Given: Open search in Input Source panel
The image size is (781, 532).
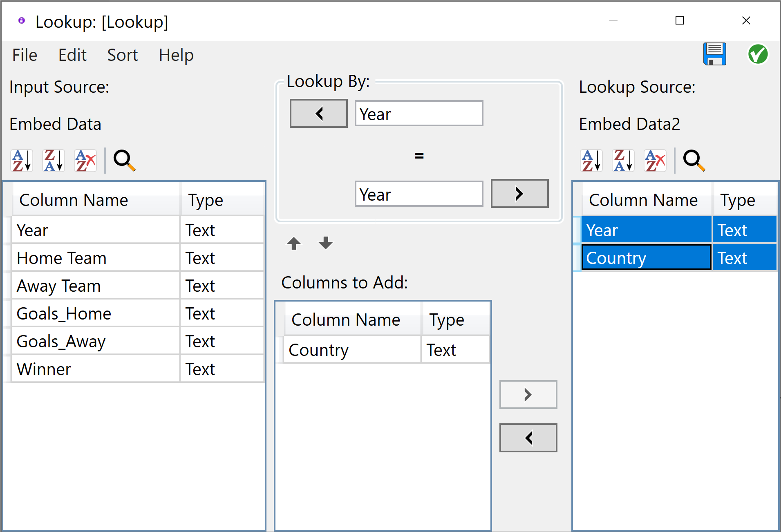Looking at the screenshot, I should (x=124, y=160).
